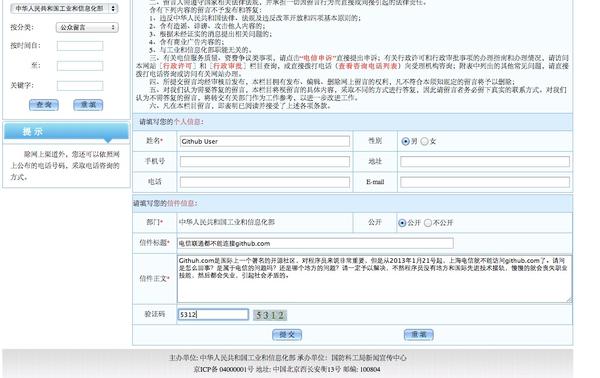Click the 姓名 field containing Github User
This screenshot has width=600, height=378.
(x=265, y=141)
